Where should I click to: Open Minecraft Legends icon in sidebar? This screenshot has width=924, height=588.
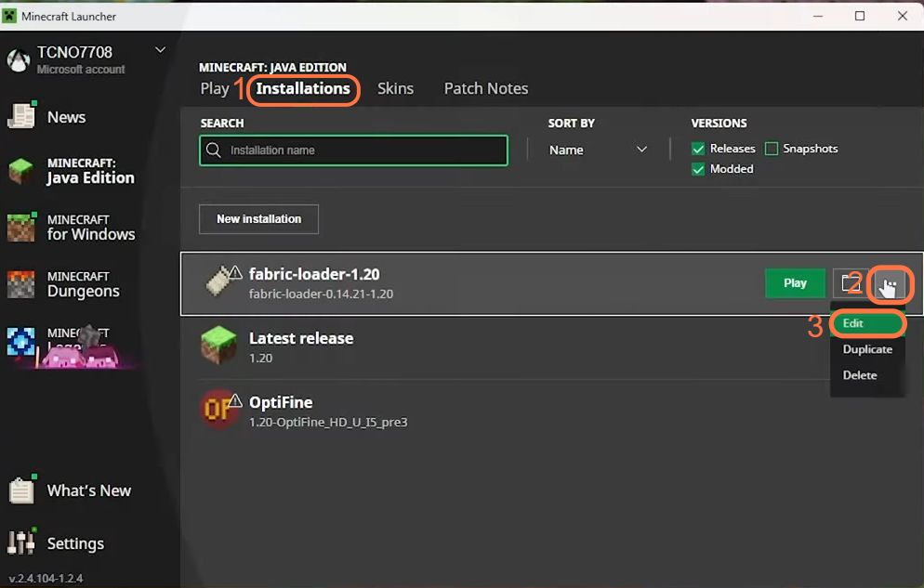click(20, 342)
